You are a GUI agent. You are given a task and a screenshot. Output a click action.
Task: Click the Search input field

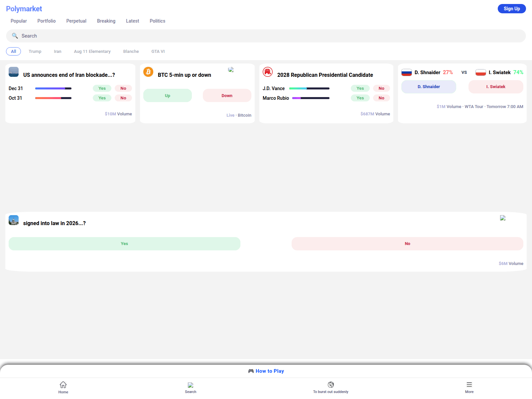click(266, 36)
